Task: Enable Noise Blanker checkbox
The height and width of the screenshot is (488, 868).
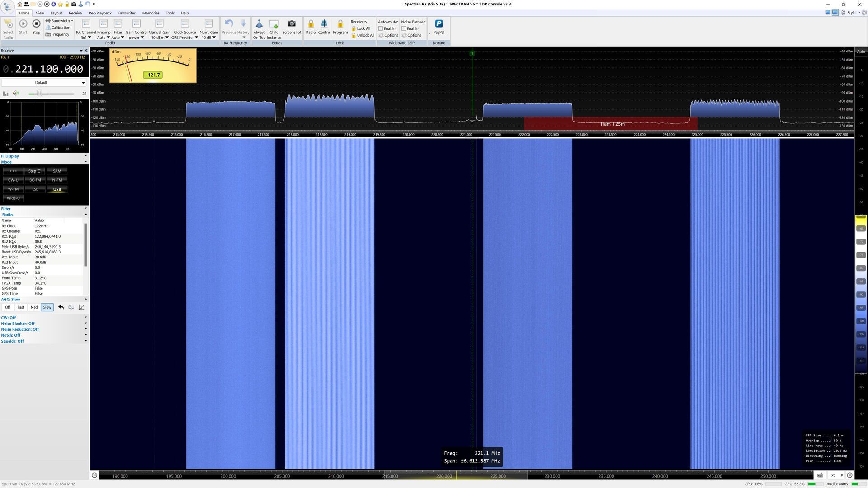Action: tap(404, 28)
